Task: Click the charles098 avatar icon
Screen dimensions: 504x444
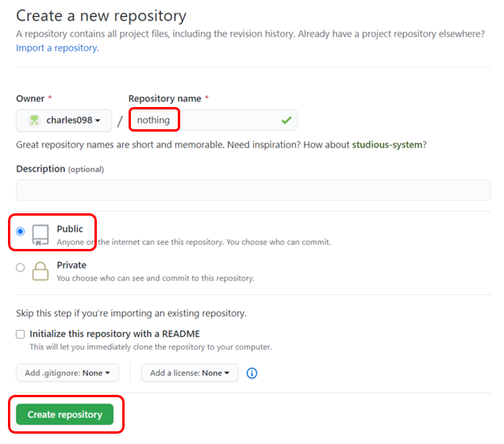Action: 34,121
